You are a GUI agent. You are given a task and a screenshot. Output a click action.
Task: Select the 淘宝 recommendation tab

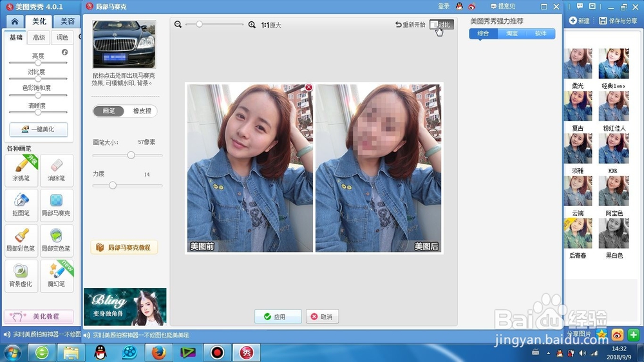pos(512,33)
